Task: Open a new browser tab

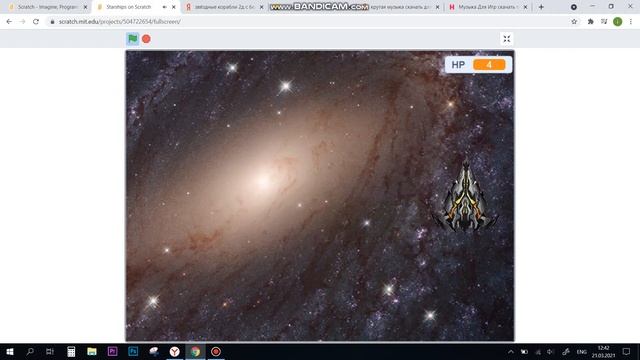Action: tap(541, 7)
